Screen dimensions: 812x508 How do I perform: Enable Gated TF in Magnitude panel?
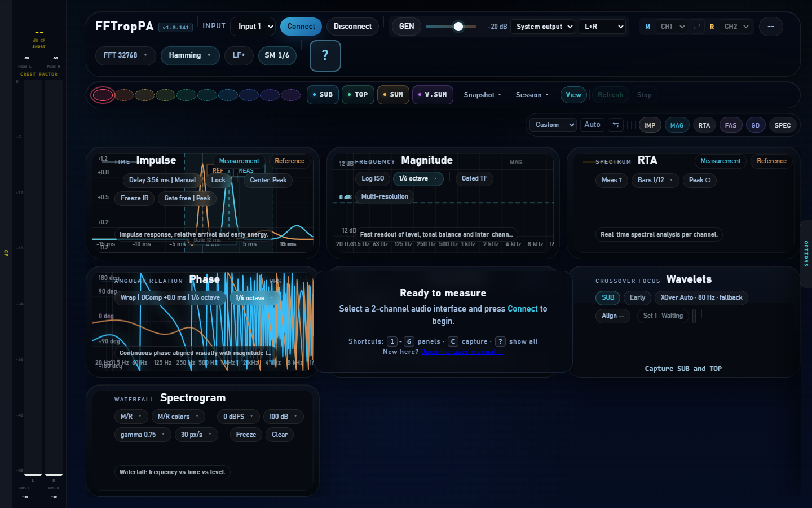pos(474,178)
